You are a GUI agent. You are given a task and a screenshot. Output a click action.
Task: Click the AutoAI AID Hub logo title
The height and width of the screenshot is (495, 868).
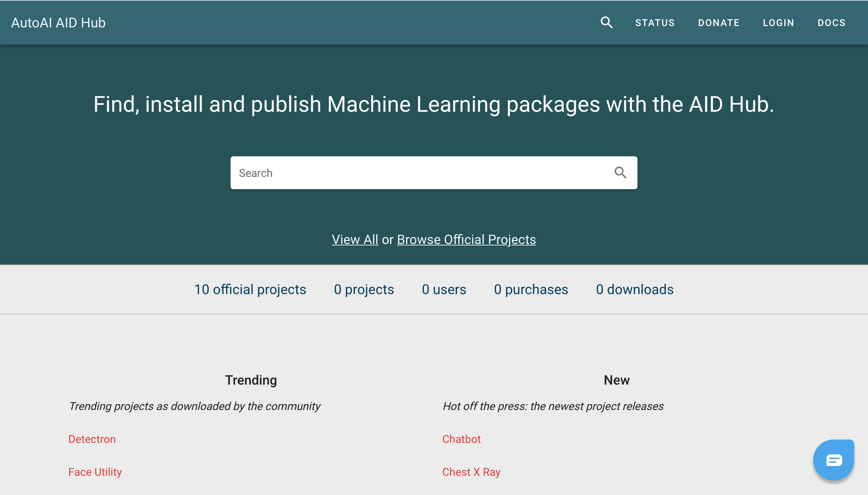[x=58, y=23]
